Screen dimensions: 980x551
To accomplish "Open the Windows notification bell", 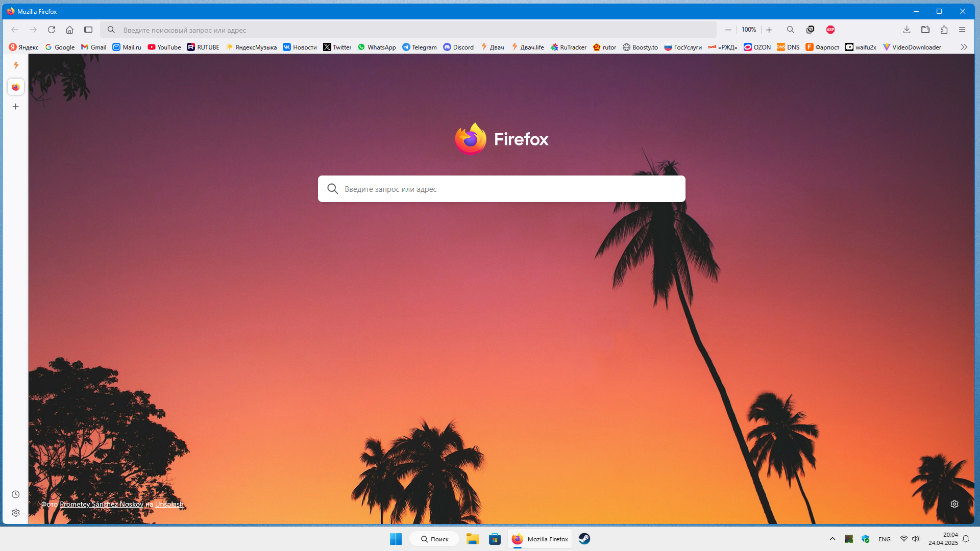I will point(966,539).
